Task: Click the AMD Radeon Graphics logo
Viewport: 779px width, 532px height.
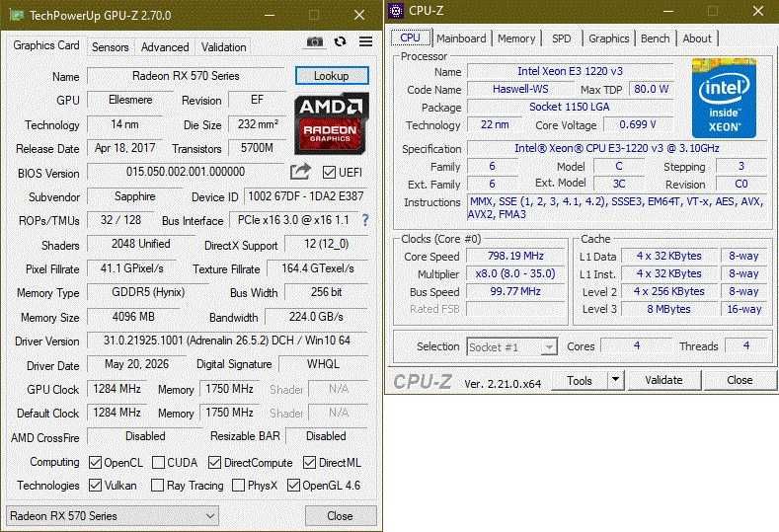Action: (x=332, y=123)
